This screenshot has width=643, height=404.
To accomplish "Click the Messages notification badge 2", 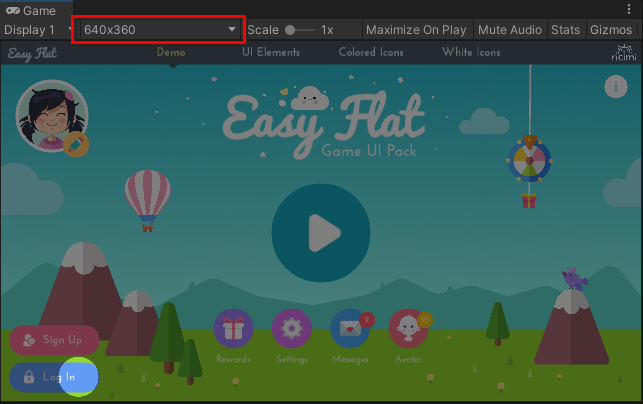I will tap(367, 320).
